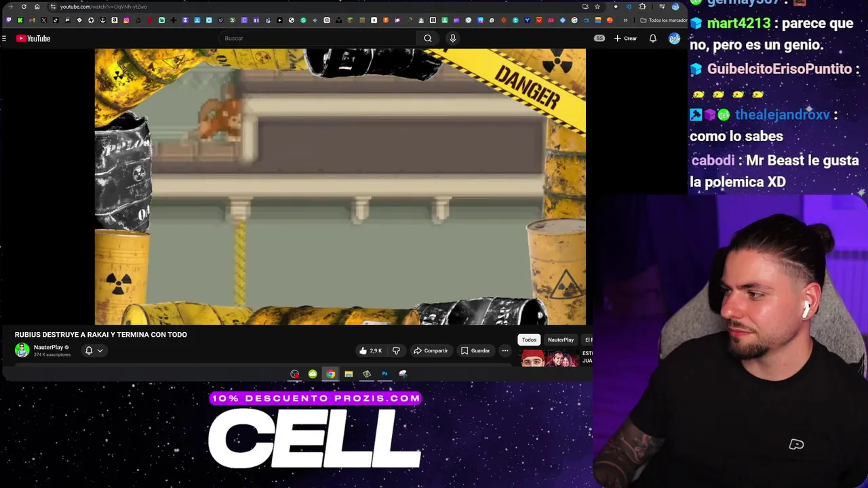Open the NauterPlay channel name link

[48, 347]
